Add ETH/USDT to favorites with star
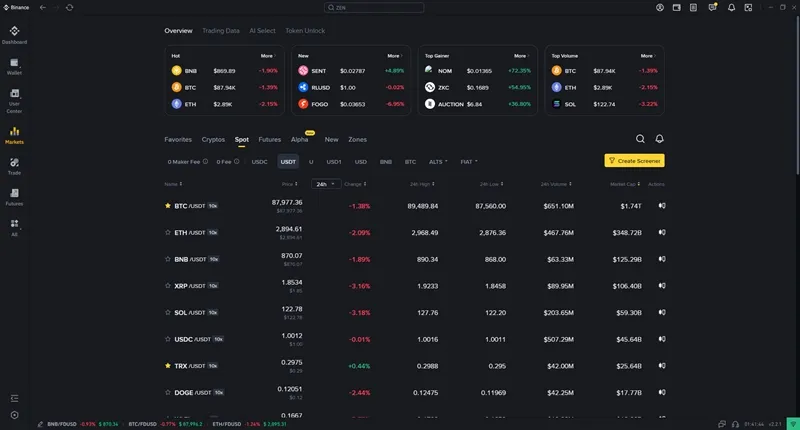The width and height of the screenshot is (800, 430). coord(168,232)
